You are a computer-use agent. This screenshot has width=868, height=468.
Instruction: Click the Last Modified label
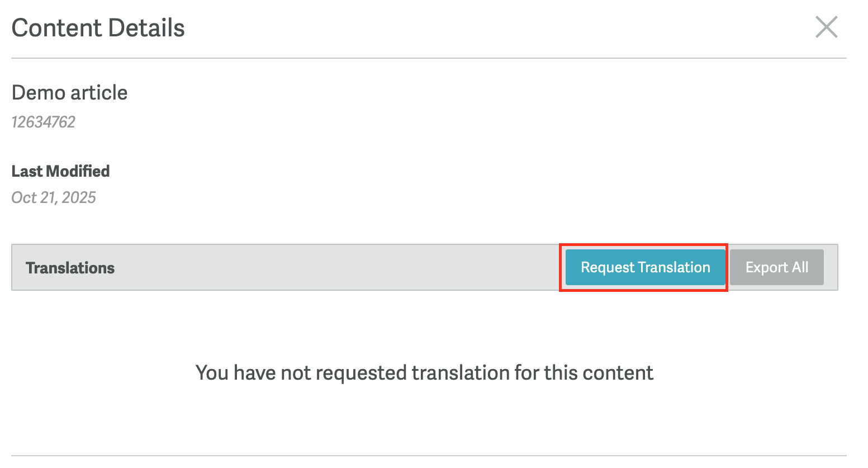point(60,171)
